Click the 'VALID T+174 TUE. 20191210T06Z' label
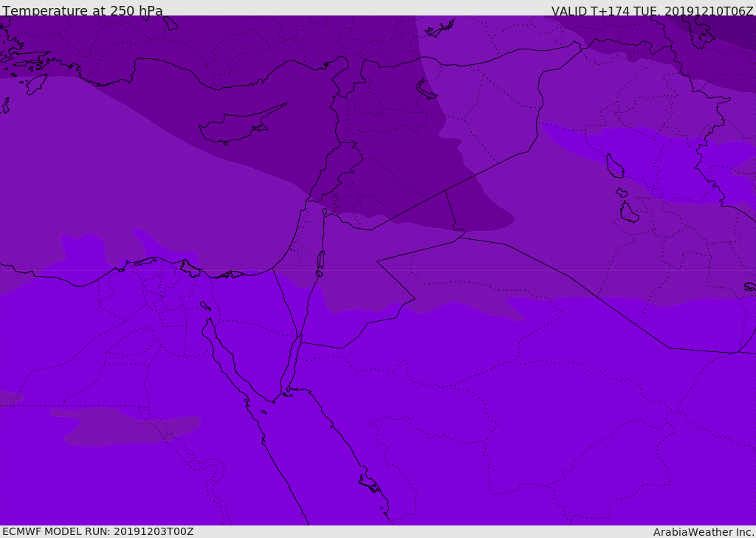 653,11
